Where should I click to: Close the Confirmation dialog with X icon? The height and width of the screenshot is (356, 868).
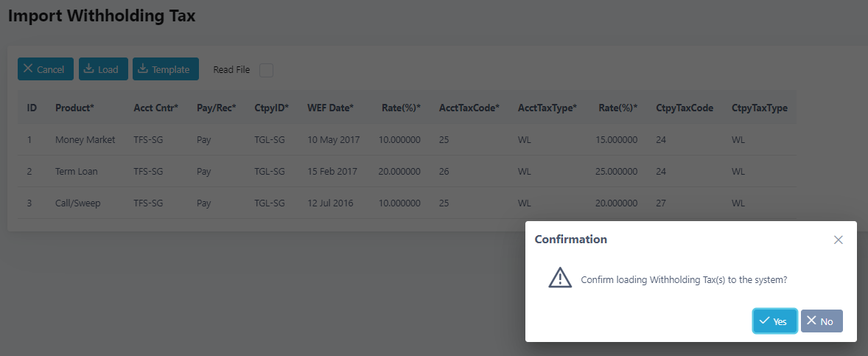tap(838, 240)
